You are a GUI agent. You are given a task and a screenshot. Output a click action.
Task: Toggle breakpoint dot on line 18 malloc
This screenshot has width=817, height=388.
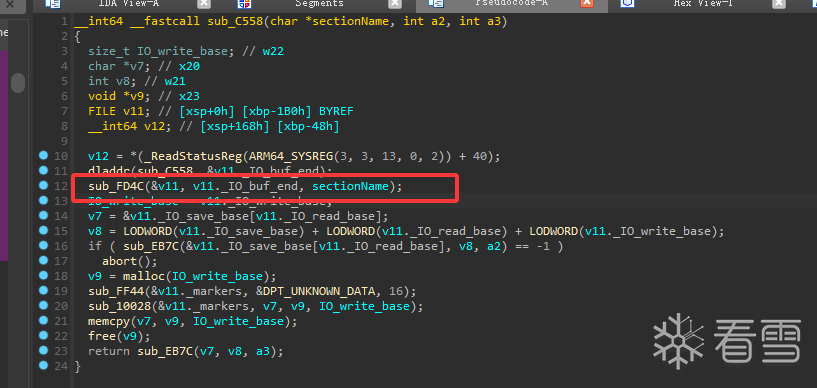[x=44, y=276]
